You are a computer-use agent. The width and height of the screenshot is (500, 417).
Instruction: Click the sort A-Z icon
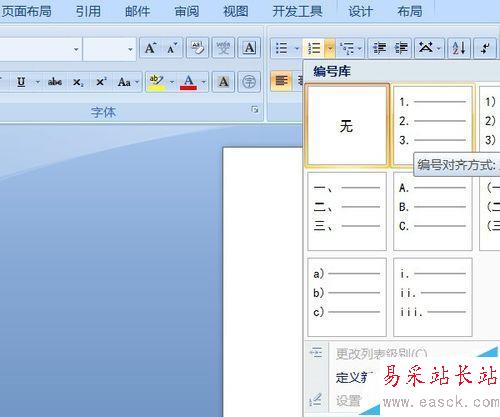point(459,49)
